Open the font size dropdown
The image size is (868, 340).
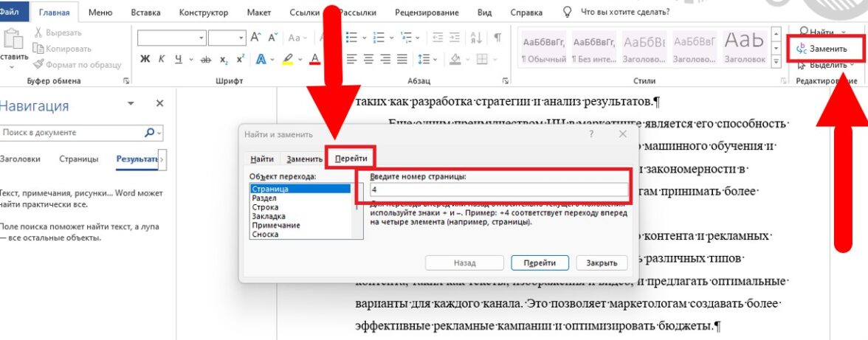coord(241,38)
